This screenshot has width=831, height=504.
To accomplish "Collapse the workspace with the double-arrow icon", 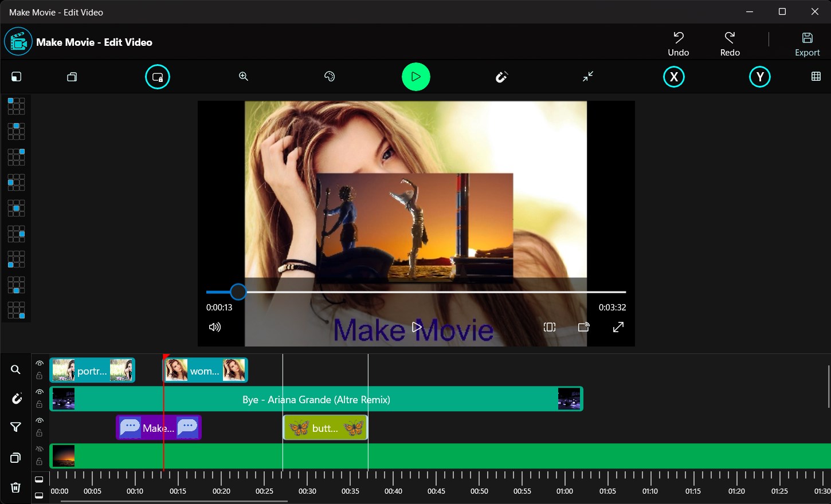I will 587,76.
